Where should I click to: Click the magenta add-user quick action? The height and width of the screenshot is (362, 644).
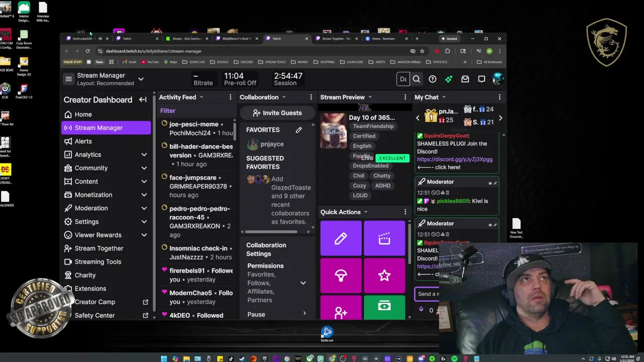tap(341, 308)
